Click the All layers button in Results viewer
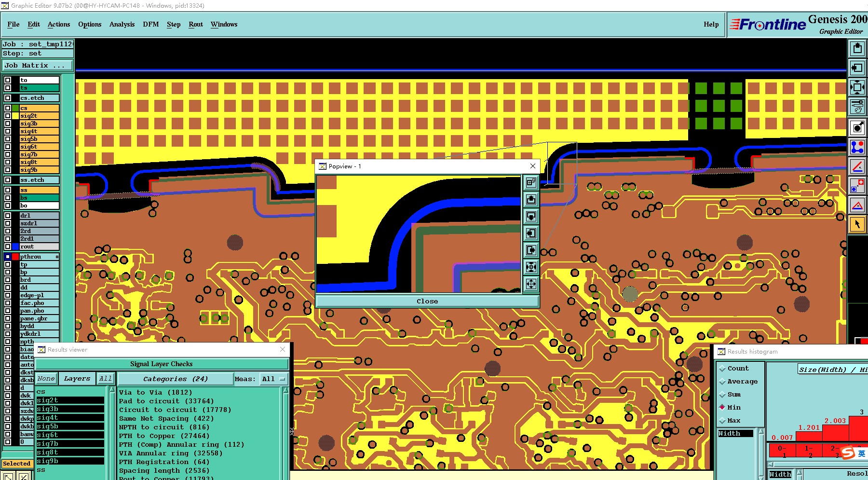 (x=106, y=379)
